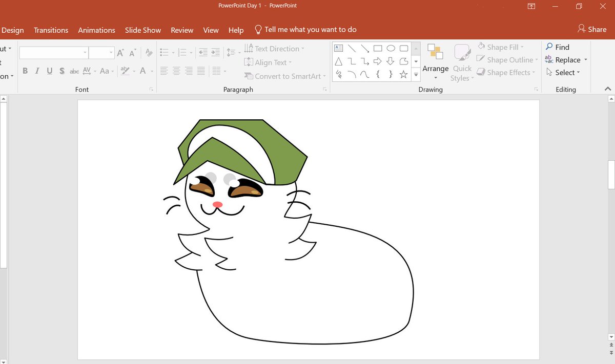The image size is (615, 364).
Task: Toggle Strikethrough formatting
Action: pyautogui.click(x=74, y=71)
